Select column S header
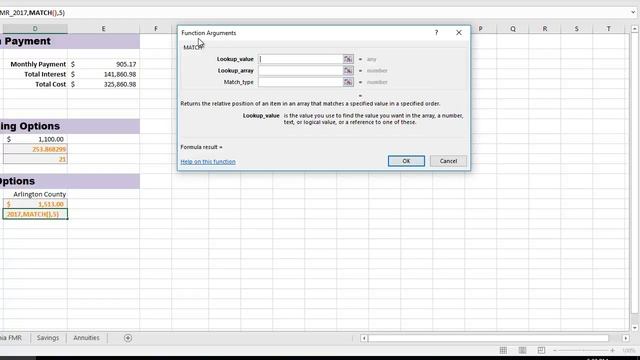640x360 pixels. point(576,29)
